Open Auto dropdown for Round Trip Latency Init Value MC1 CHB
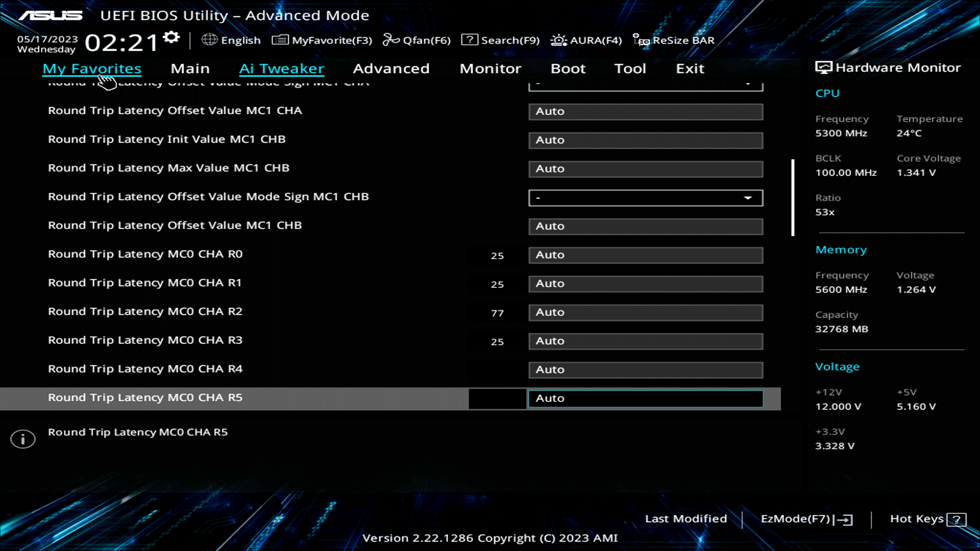 645,140
